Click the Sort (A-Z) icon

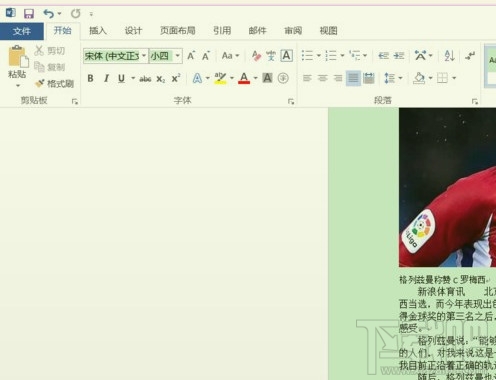click(449, 55)
